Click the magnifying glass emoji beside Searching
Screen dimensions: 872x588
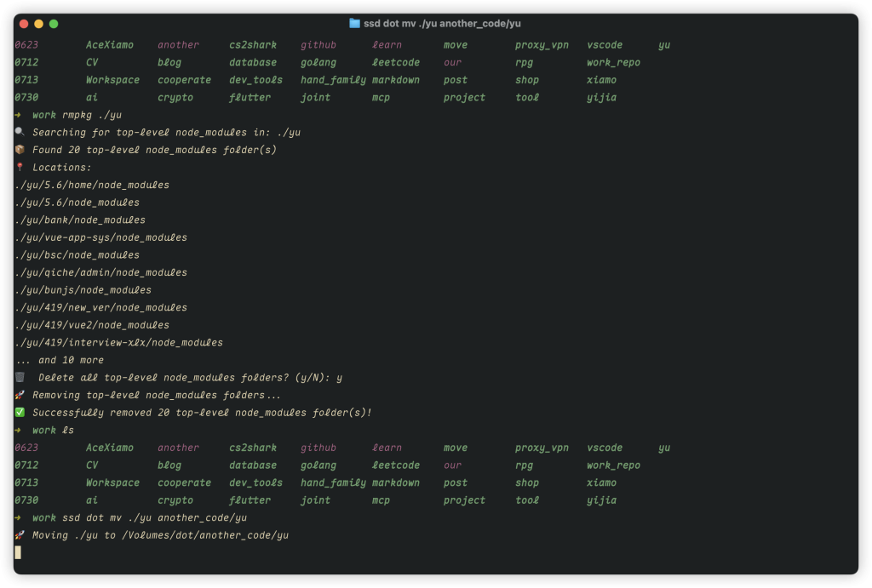point(20,133)
